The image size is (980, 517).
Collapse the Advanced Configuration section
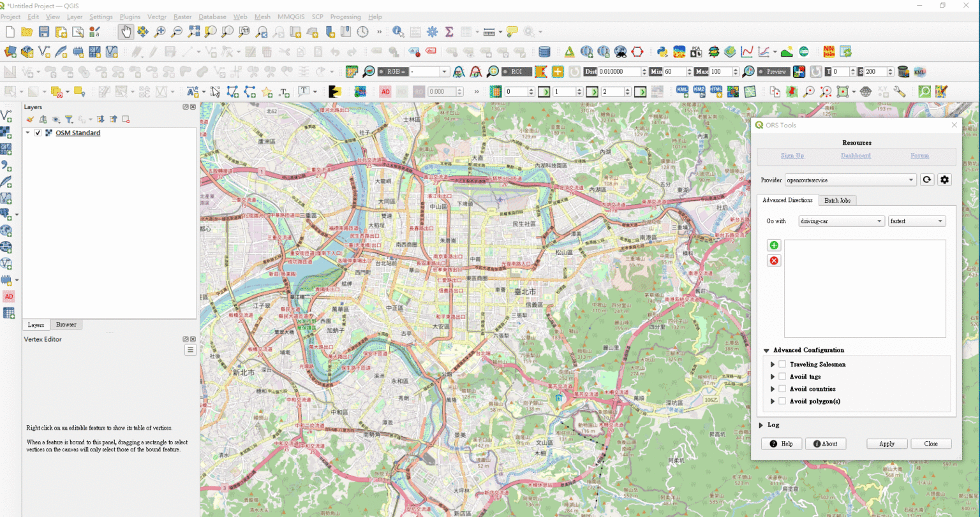click(766, 350)
